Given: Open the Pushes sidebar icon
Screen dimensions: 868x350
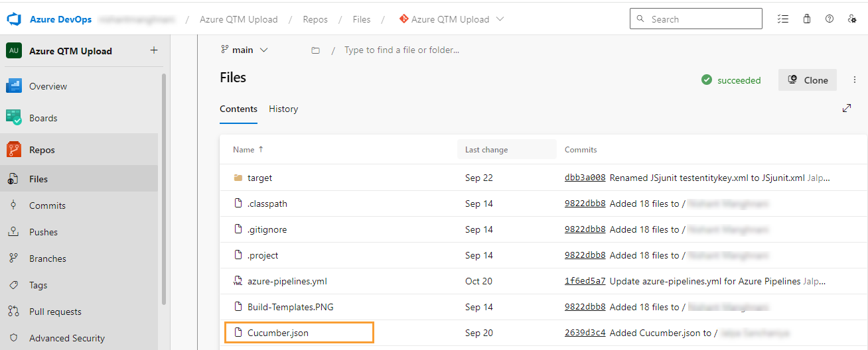Looking at the screenshot, I should (x=13, y=232).
